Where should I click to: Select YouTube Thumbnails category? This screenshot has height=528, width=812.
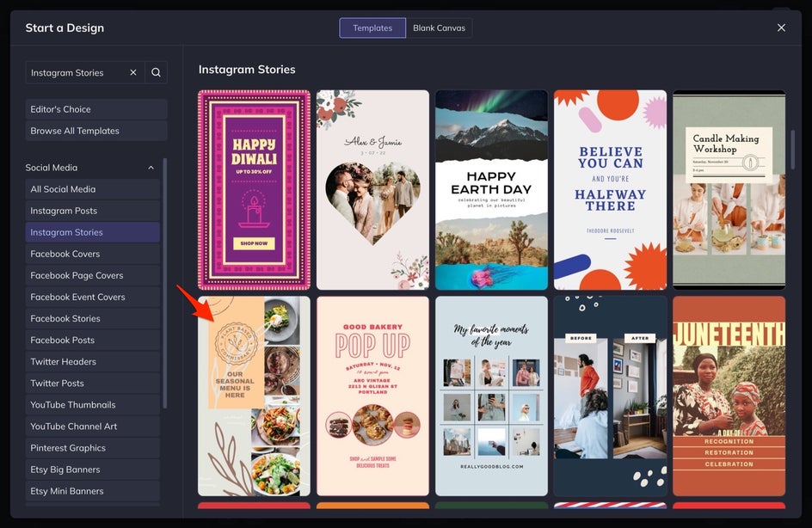tap(93, 405)
